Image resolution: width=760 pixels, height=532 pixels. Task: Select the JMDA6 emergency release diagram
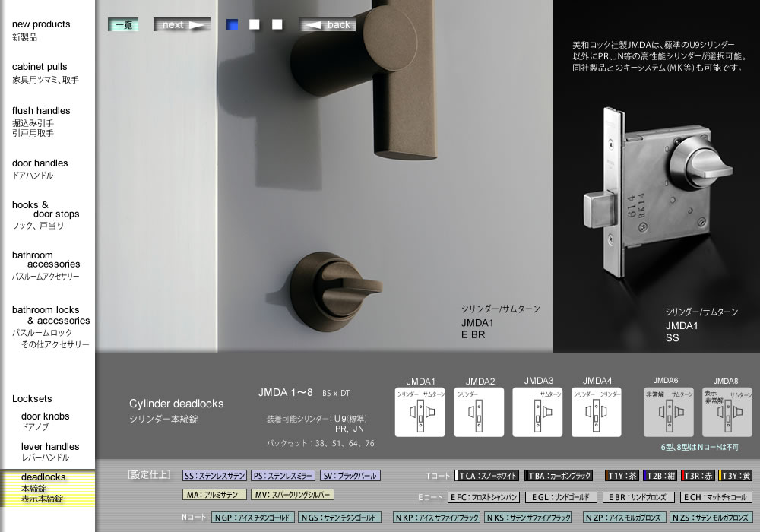[669, 412]
